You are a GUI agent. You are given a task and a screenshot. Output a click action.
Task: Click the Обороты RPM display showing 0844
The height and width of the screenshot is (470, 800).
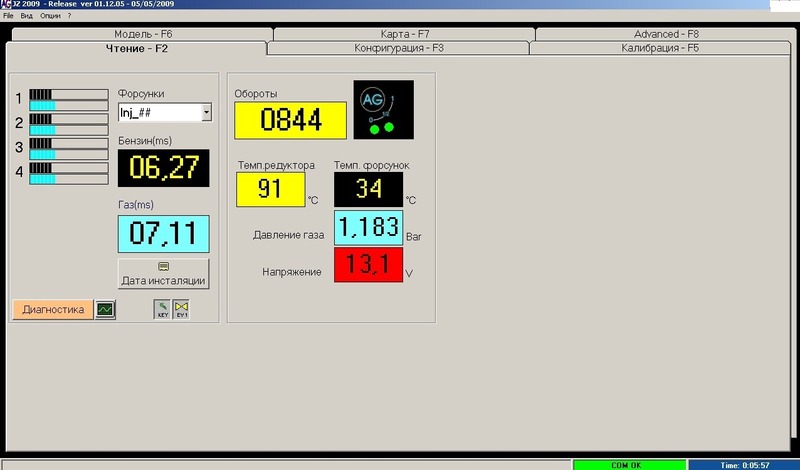[x=290, y=120]
